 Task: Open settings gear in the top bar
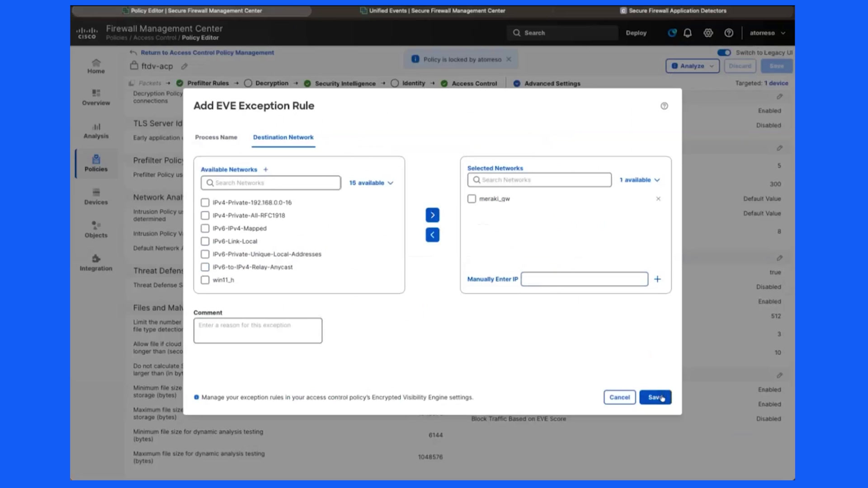pos(708,33)
